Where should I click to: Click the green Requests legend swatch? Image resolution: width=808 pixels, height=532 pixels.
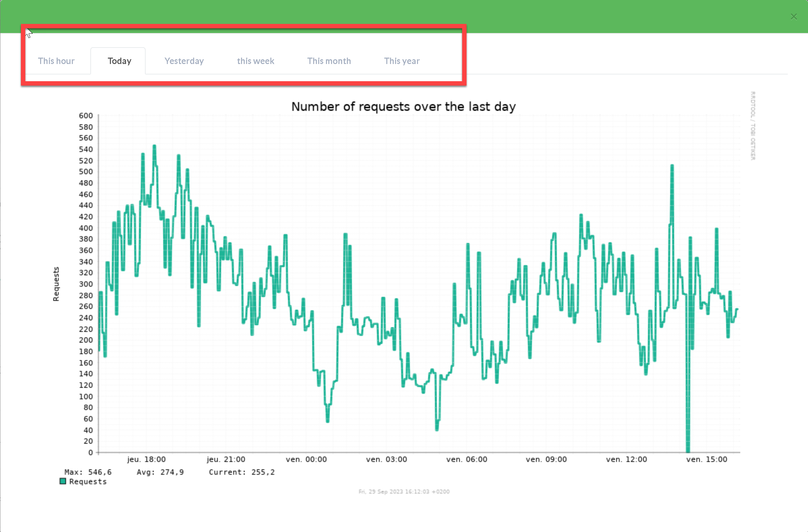63,481
